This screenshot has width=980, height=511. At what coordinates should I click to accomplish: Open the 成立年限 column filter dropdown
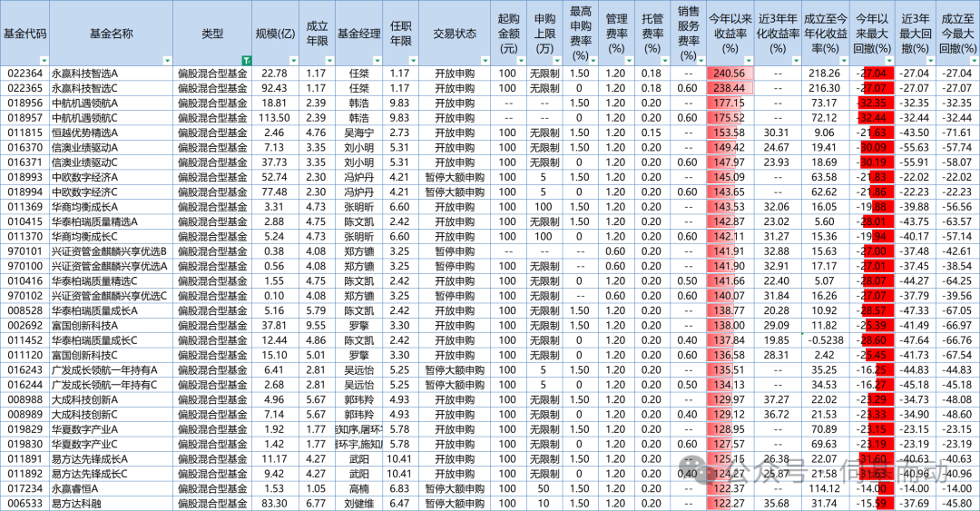click(329, 61)
